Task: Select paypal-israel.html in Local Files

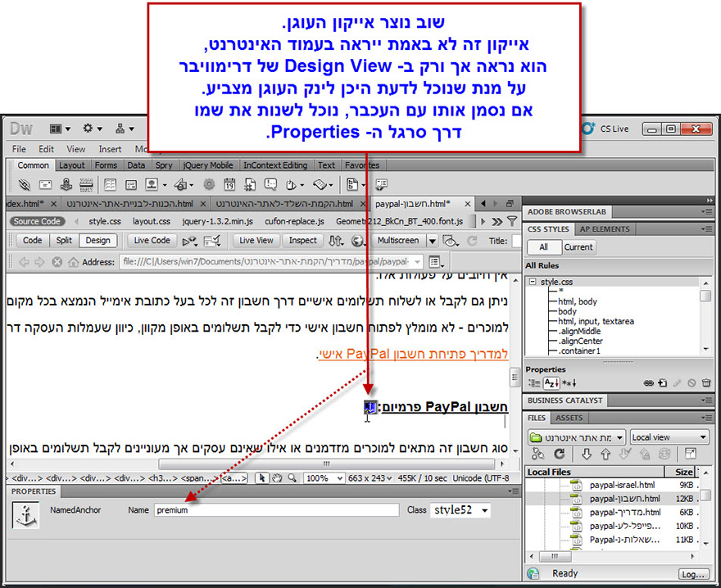Action: click(622, 485)
